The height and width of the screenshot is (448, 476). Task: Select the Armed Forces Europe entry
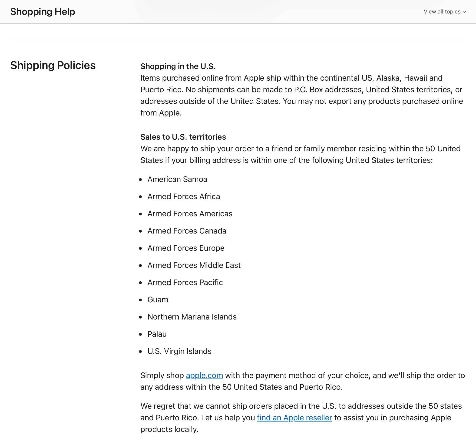point(186,248)
